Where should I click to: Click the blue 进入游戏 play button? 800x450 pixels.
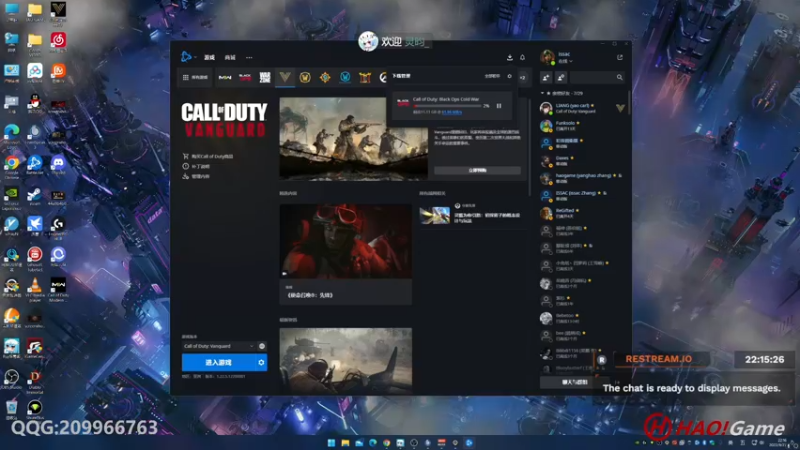pos(218,363)
